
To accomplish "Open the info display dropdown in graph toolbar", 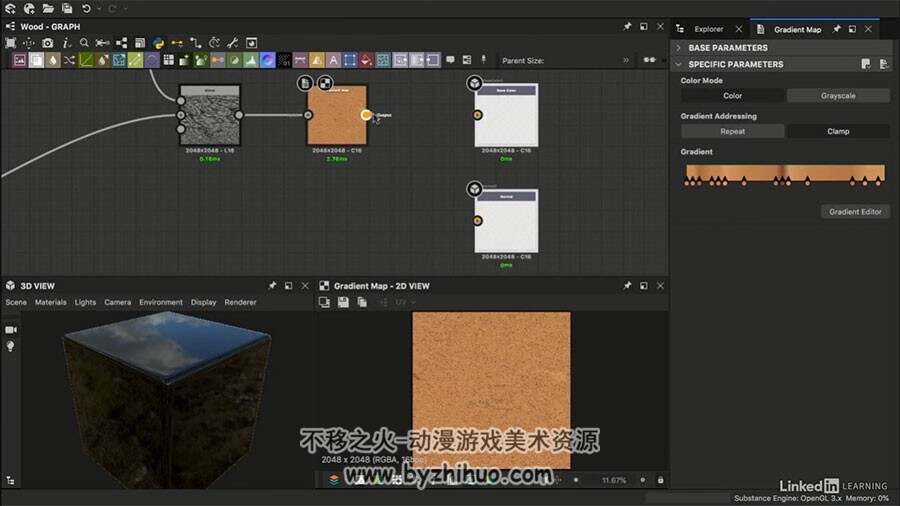I will (67, 43).
